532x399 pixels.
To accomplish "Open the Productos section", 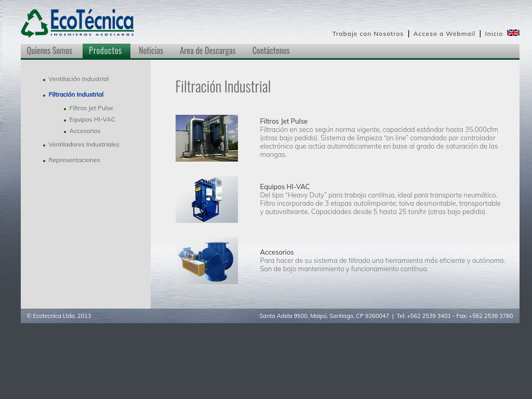I will coord(105,50).
